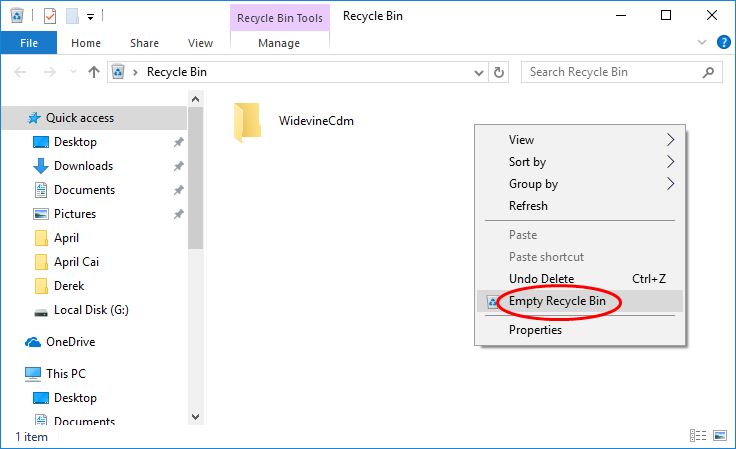Click the refresh button beside address bar
This screenshot has width=736, height=449.
tap(499, 72)
